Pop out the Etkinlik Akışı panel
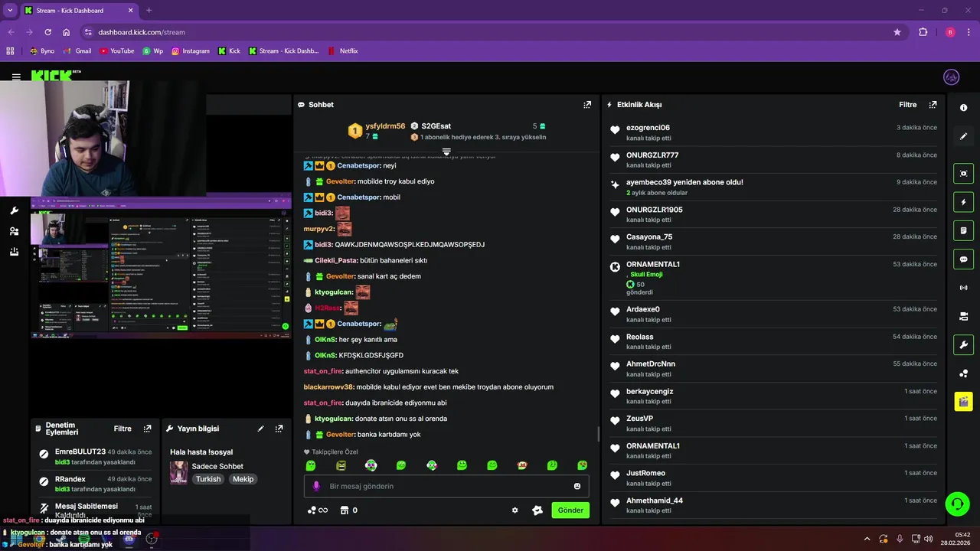Viewport: 980px width, 551px height. click(x=933, y=105)
